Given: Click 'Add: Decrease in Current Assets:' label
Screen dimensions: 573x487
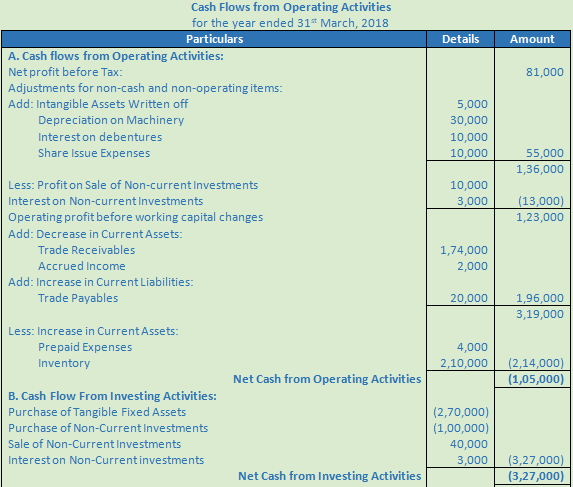Looking at the screenshot, I should (x=95, y=234).
